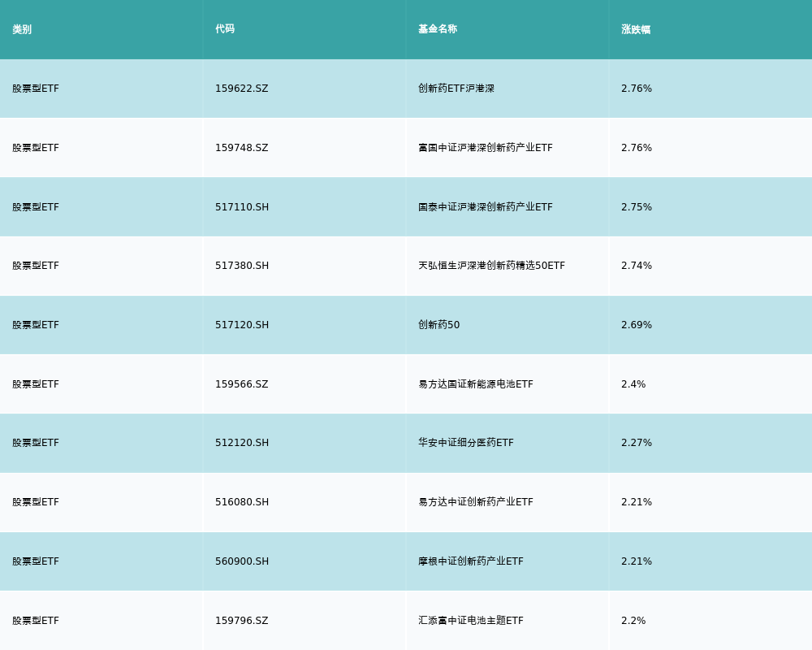Image resolution: width=812 pixels, height=650 pixels.
Task: Click 股票型ETF in the 560900.SH row
Action: [x=36, y=561]
